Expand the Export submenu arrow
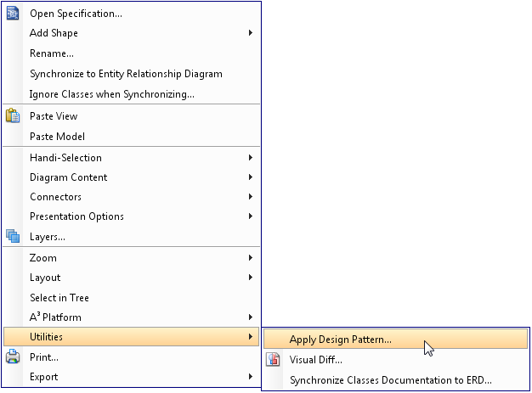 click(x=251, y=376)
